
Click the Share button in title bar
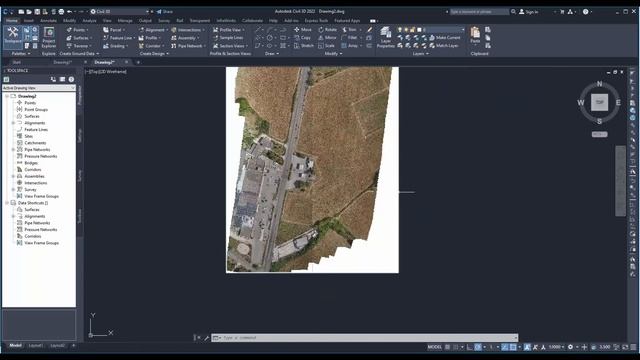click(165, 11)
